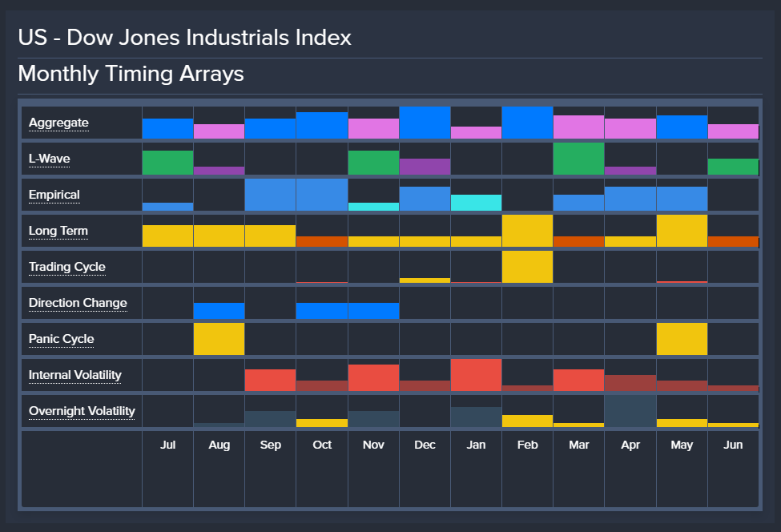Click the Direction Change bar for November
Screen dimensions: 781x532
(x=373, y=311)
